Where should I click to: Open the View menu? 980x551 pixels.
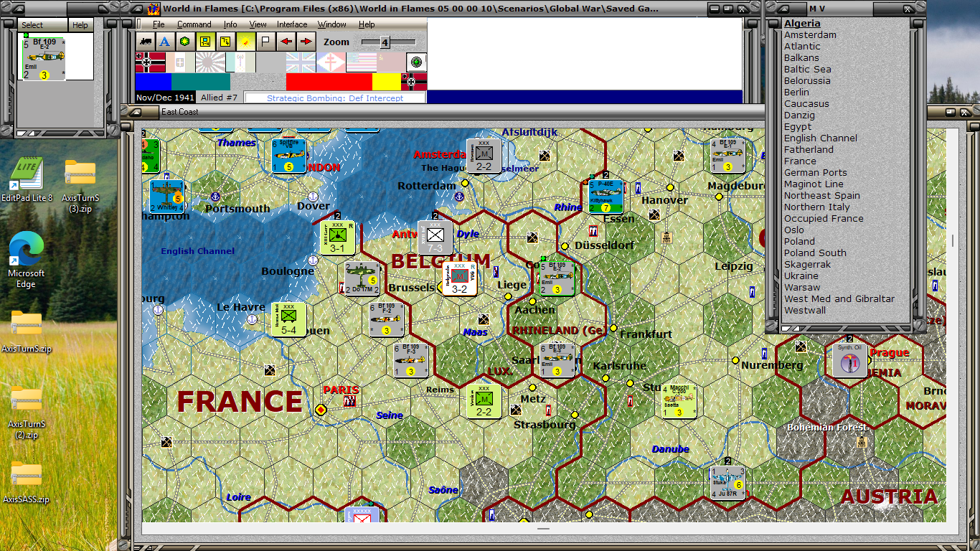tap(258, 24)
